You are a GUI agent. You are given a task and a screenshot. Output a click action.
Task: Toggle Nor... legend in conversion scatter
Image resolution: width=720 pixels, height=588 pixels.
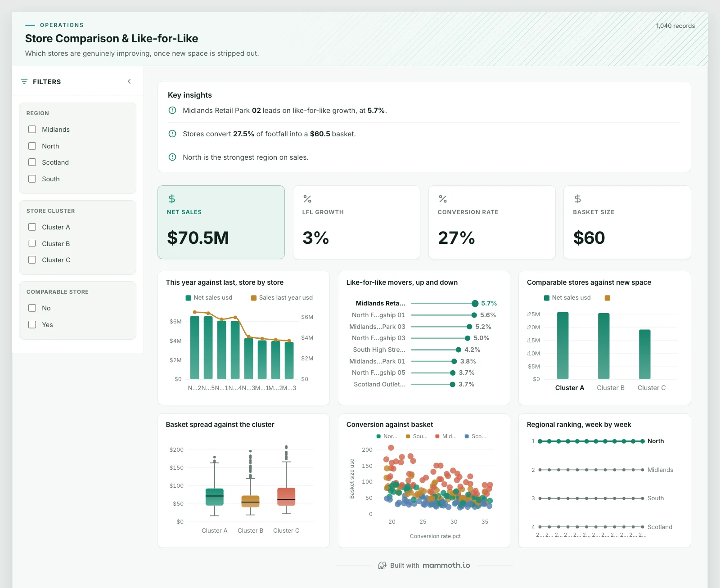tap(387, 436)
